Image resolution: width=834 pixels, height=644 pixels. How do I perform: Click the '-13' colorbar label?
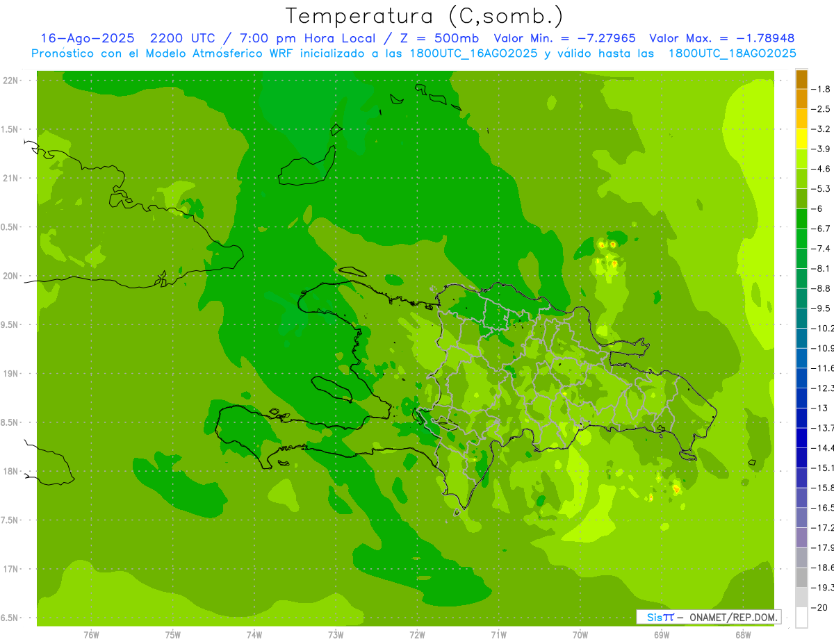point(819,407)
